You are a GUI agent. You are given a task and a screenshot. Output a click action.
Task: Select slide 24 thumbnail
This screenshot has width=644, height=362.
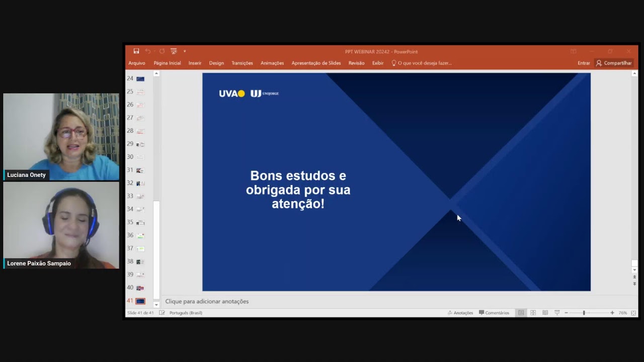click(x=140, y=79)
